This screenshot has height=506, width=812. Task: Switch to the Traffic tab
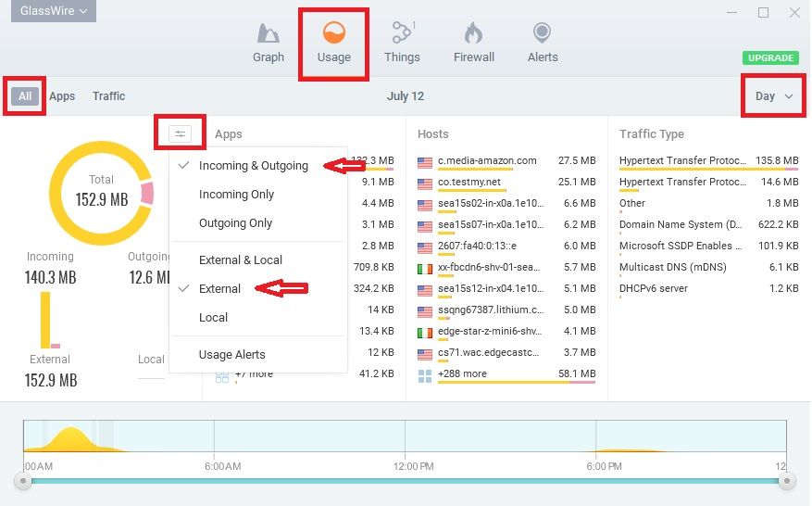click(x=108, y=96)
